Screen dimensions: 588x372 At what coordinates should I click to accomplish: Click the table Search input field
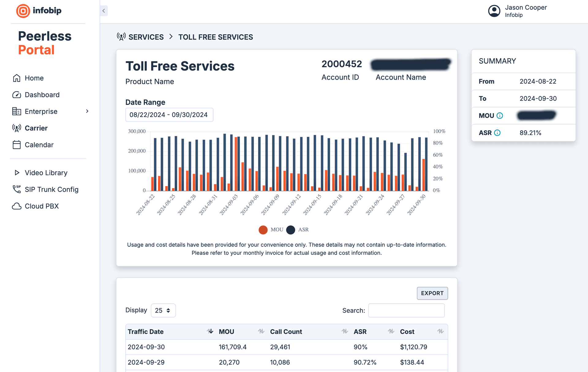coord(406,310)
